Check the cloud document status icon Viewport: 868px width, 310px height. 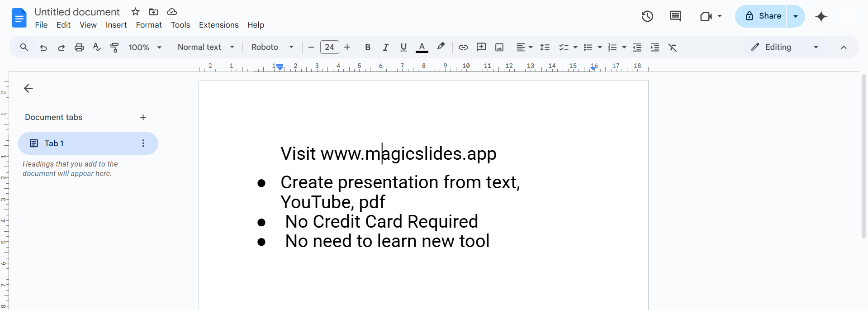point(171,12)
